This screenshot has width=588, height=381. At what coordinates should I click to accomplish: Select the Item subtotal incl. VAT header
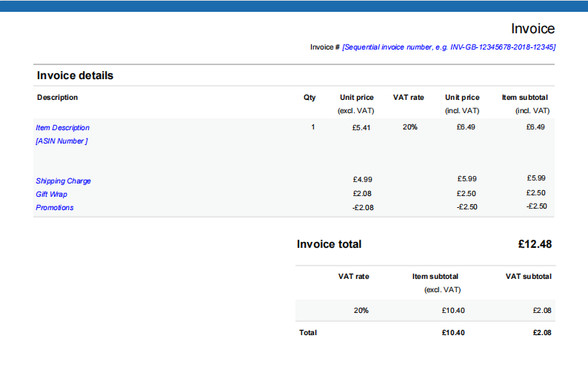point(525,104)
